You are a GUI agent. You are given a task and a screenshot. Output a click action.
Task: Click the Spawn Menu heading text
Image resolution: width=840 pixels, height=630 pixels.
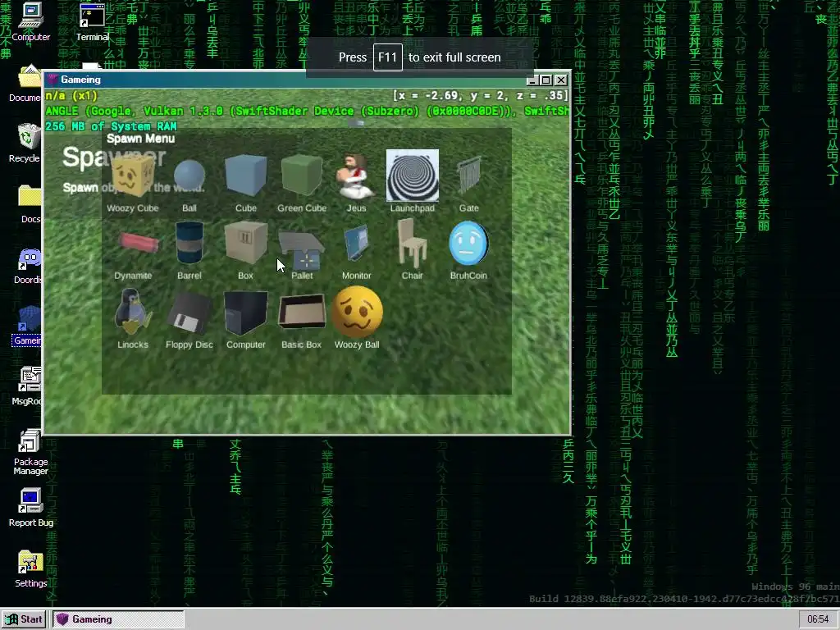[140, 139]
